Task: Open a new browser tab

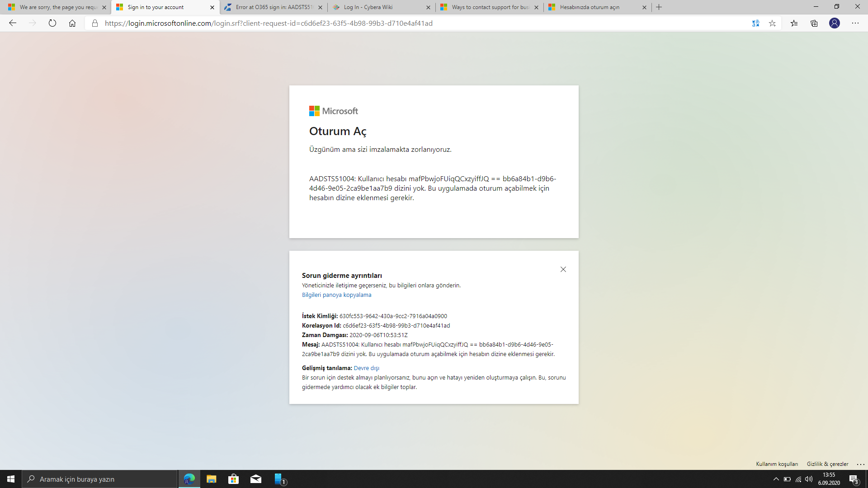Action: point(659,7)
